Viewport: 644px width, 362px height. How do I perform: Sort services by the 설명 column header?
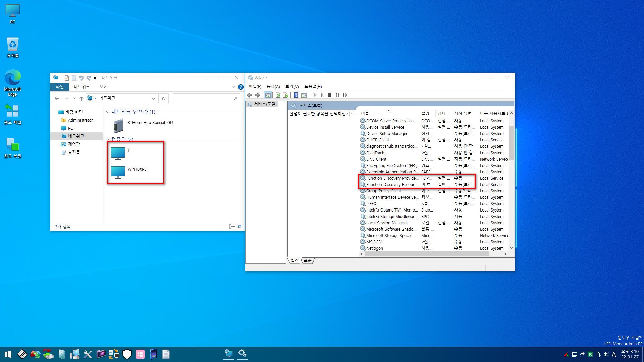427,113
